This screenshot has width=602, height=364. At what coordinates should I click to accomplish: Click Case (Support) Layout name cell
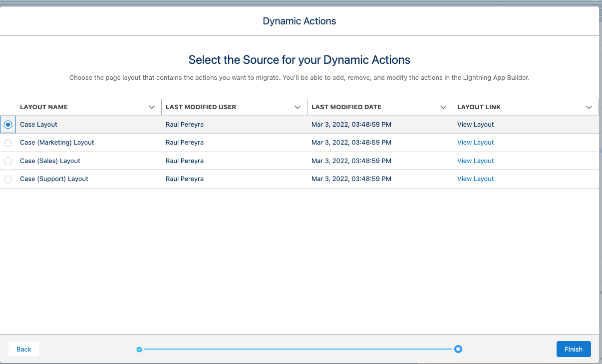(54, 179)
